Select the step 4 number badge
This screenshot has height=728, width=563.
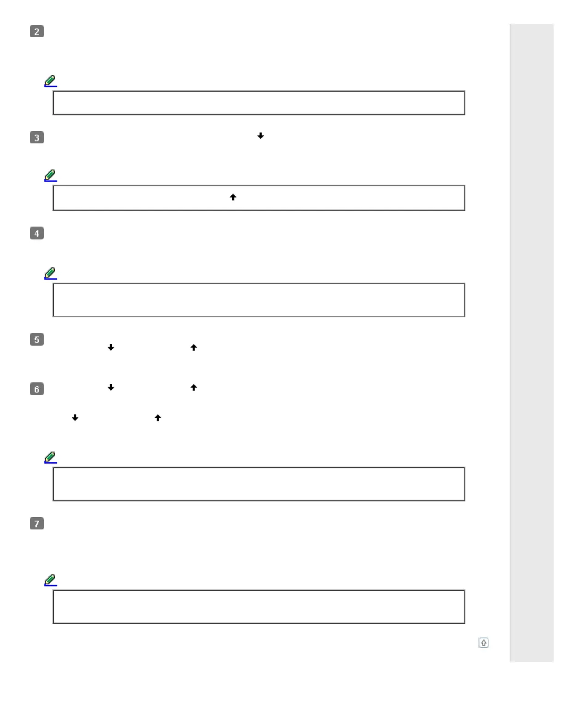pos(37,233)
